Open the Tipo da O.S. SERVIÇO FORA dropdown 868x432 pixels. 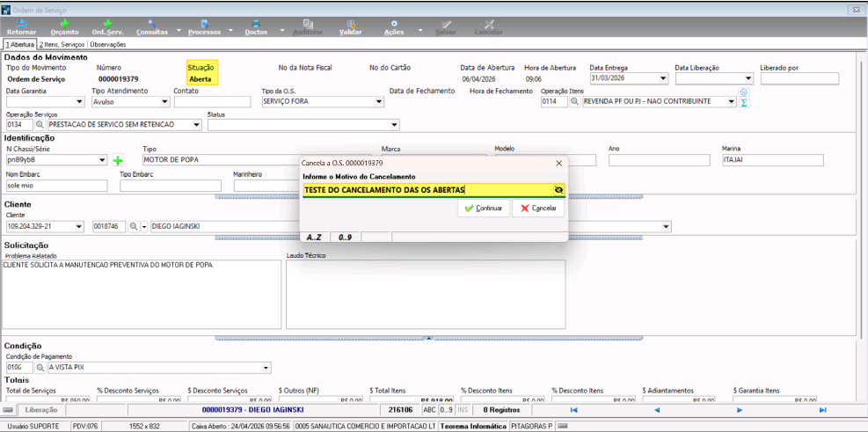click(x=379, y=102)
